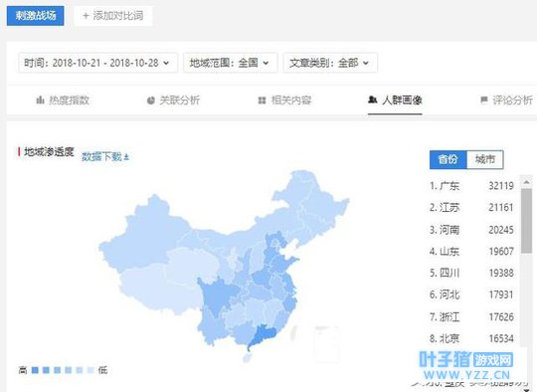The image size is (537, 392).
Task: Click the 8. 北京 ranking row
Action: pyautogui.click(x=472, y=338)
